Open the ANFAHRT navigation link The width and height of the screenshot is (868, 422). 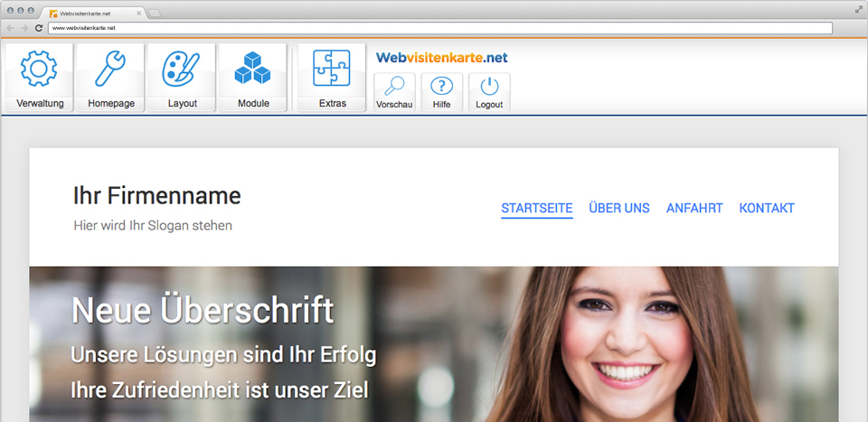pos(694,209)
